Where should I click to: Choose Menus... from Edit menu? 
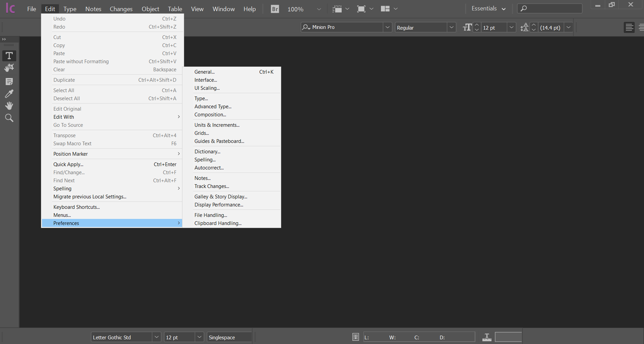coord(112,215)
